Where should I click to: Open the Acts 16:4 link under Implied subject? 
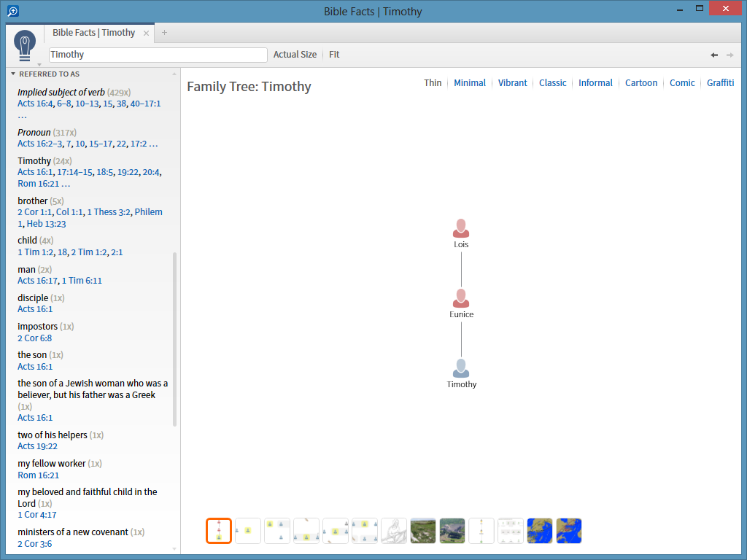35,104
